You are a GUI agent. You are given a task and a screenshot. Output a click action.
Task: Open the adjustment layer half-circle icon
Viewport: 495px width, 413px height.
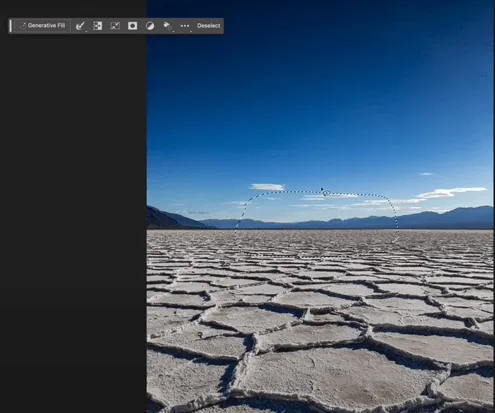(x=150, y=26)
